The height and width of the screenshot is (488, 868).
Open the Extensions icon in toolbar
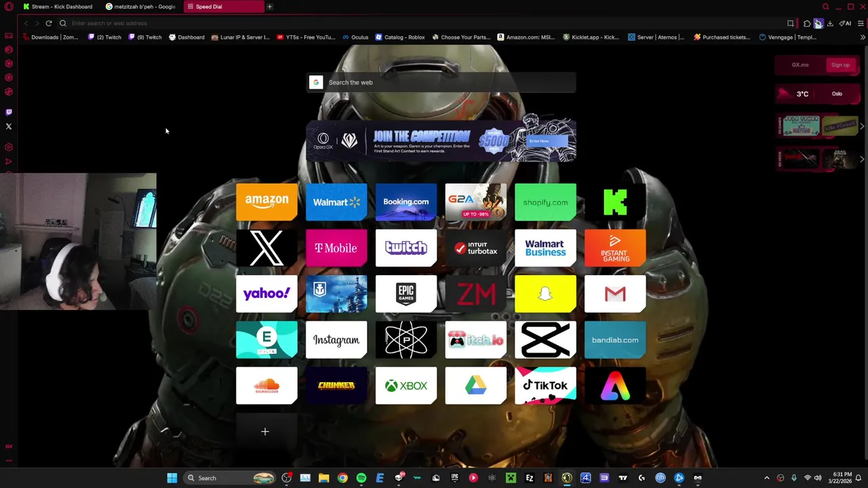click(x=807, y=23)
